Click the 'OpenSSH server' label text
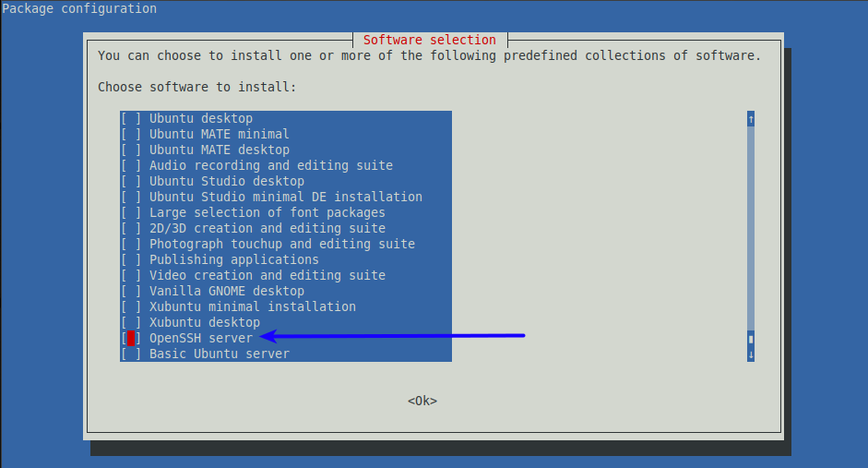The width and height of the screenshot is (868, 468). pyautogui.click(x=201, y=338)
